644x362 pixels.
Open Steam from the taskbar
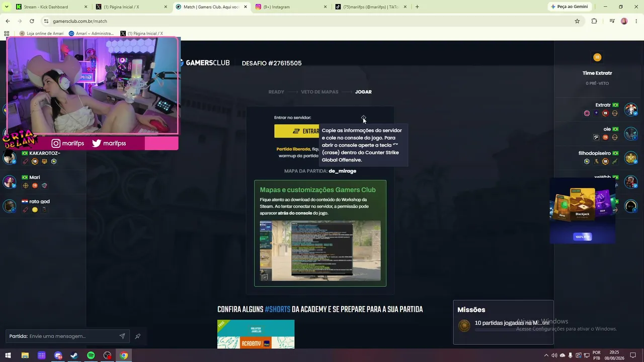pos(74,355)
